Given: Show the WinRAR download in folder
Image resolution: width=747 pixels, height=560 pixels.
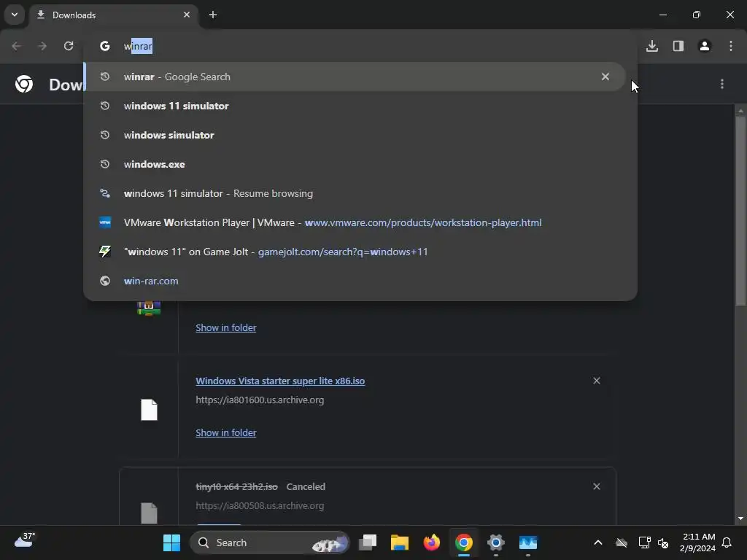Looking at the screenshot, I should [226, 327].
